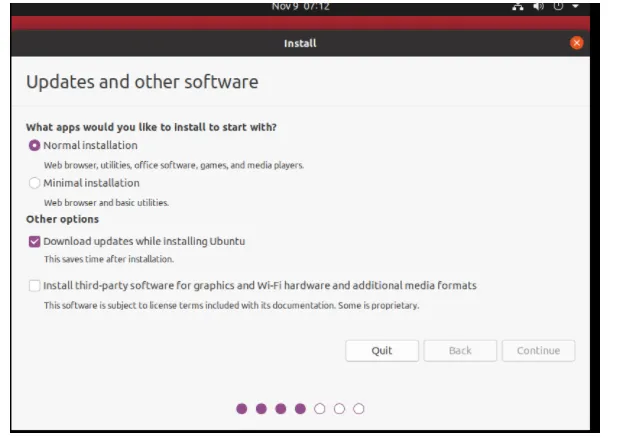Click "Web browser and basic utilities." description
The height and width of the screenshot is (438, 629).
point(106,203)
